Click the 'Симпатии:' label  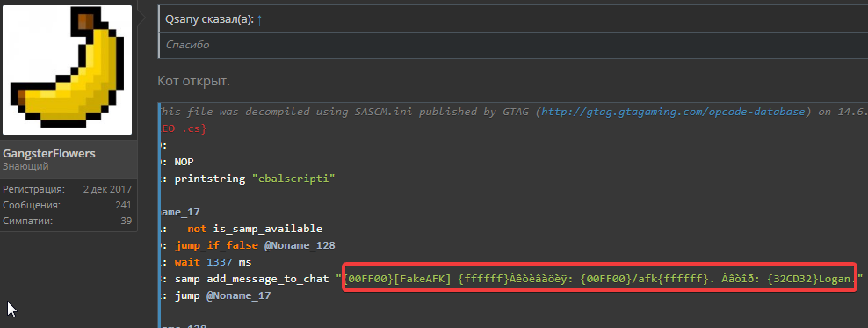[x=28, y=221]
